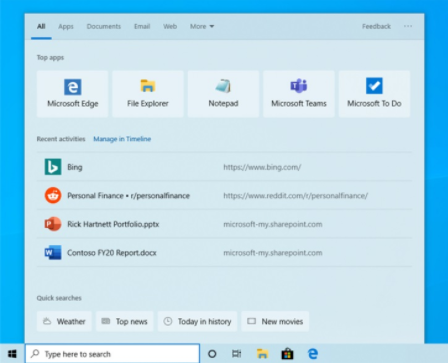Click in the Type here to search box
Screen dimensions: 448x364
[113, 354]
